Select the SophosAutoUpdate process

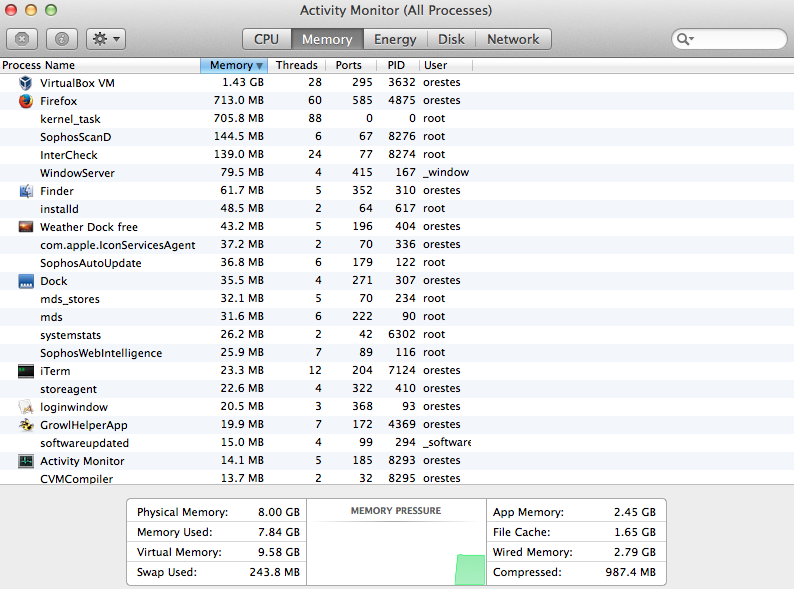397,263
